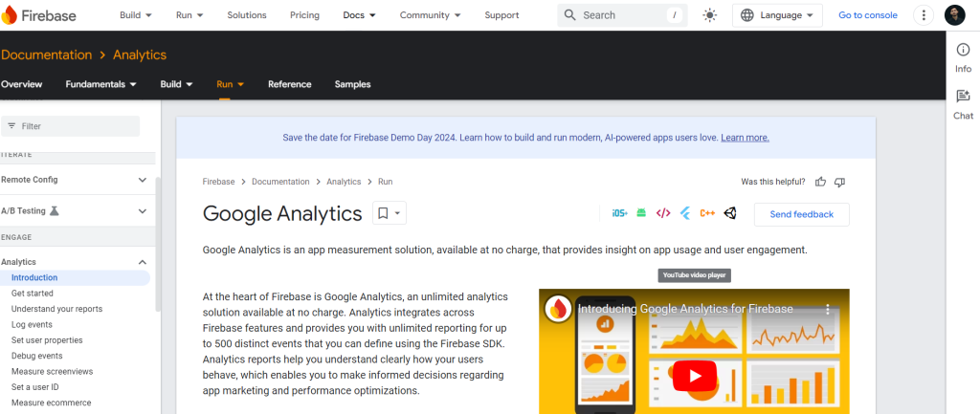Expand the A/B Testing section
Screen dimensions: 980x414
pyautogui.click(x=143, y=211)
